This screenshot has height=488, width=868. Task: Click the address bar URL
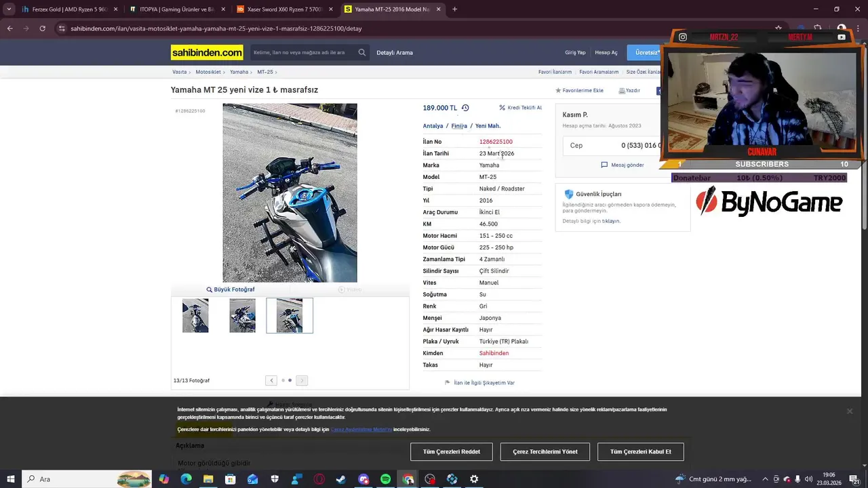(x=216, y=28)
